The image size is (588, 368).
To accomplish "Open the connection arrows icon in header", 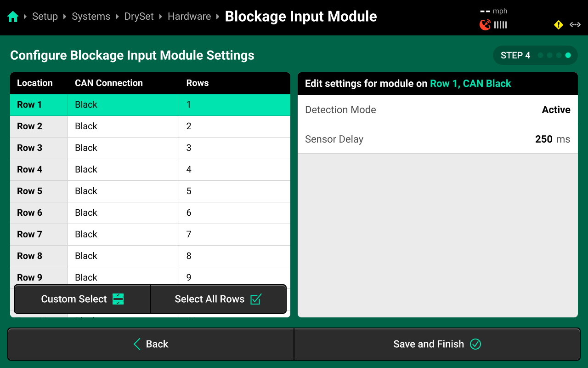I will [575, 25].
